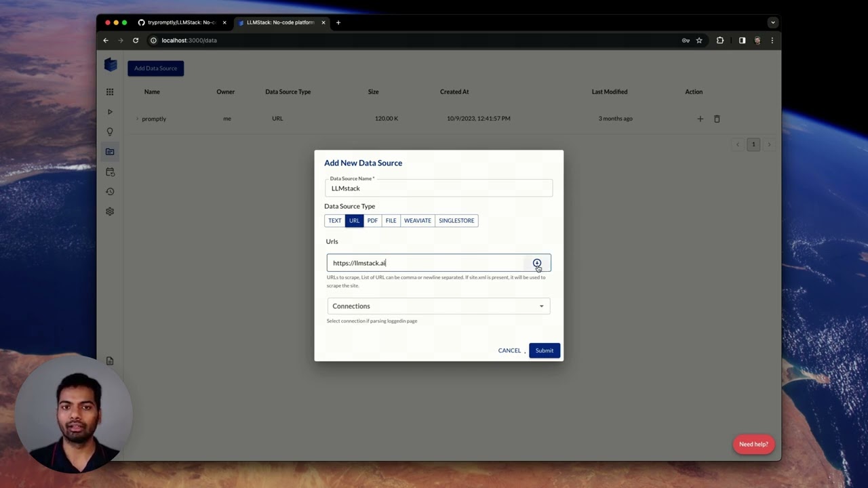Go back in browser
868x488 pixels.
coord(106,41)
